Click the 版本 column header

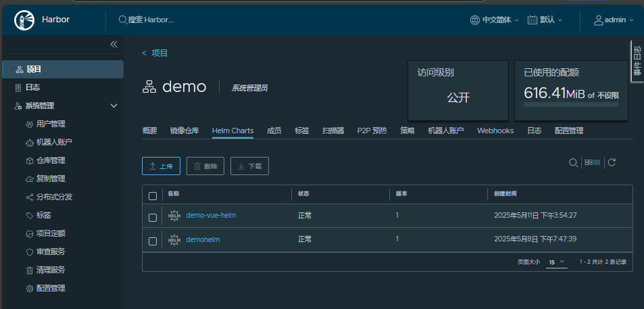401,193
